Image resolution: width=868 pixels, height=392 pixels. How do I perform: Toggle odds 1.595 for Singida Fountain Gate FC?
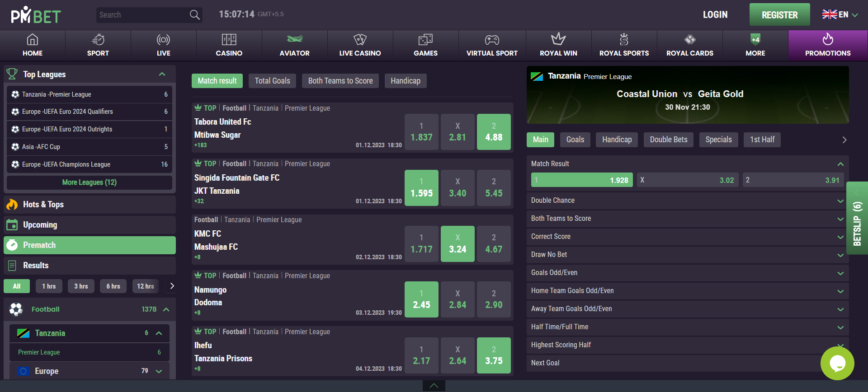421,188
